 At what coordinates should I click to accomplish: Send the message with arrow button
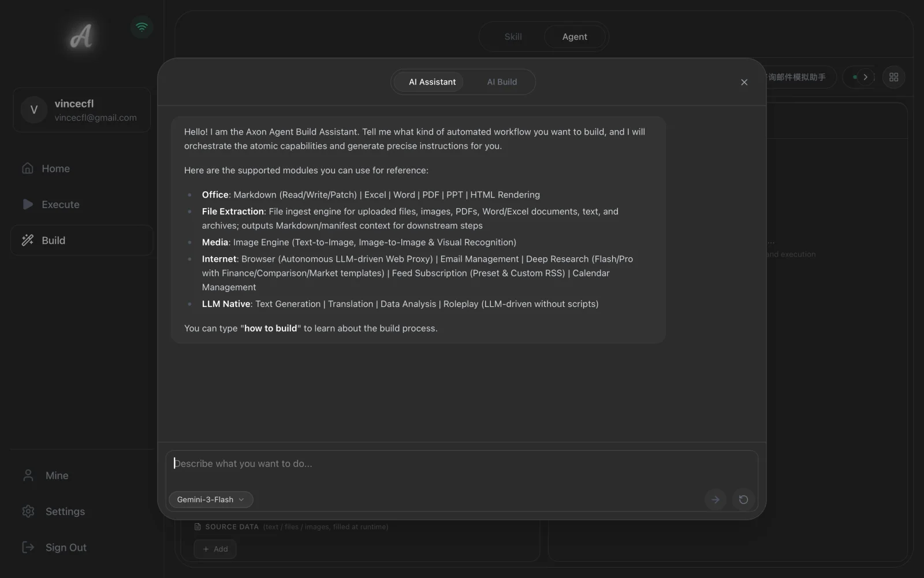tap(715, 499)
